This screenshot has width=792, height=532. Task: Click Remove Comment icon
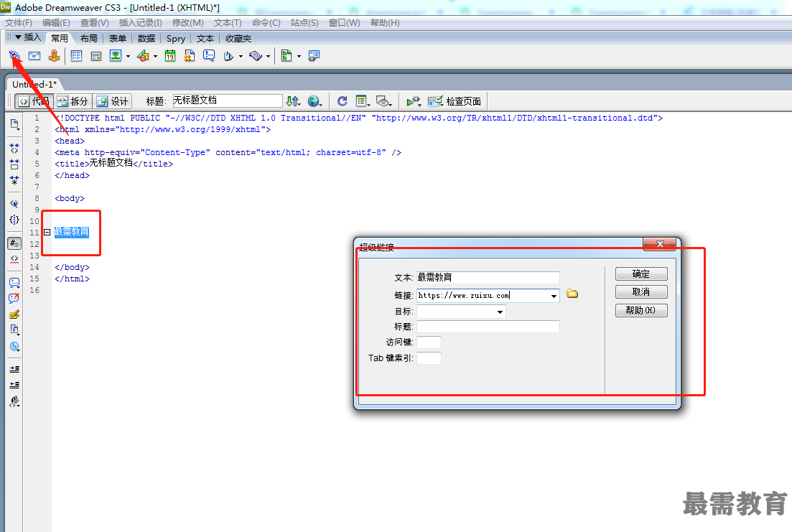pos(14,298)
